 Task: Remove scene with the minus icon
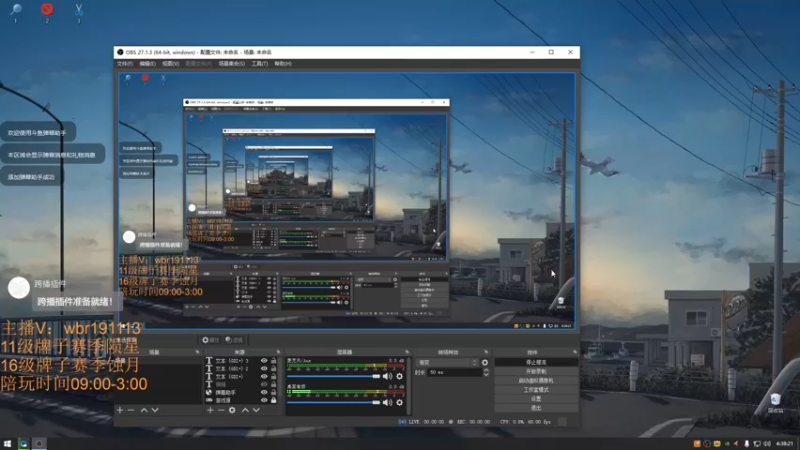131,410
